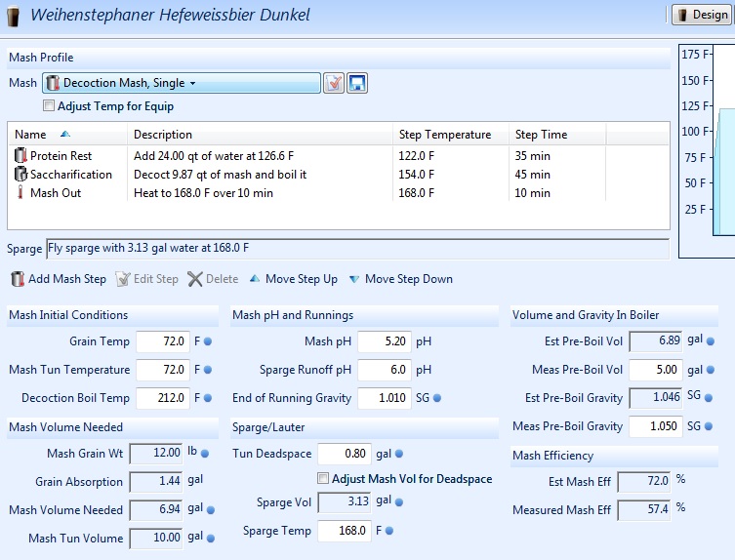Click the Mash Out thermometer icon
Image resolution: width=735 pixels, height=560 pixels.
coord(20,192)
